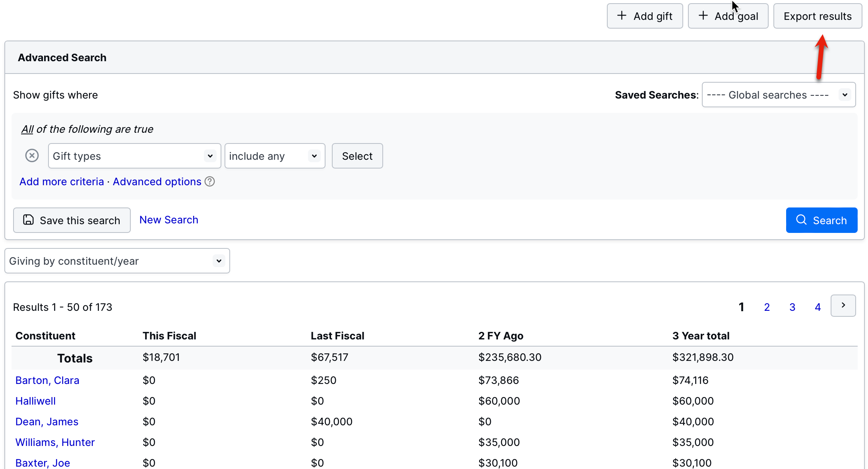Click the Add goal button
This screenshot has height=469, width=868.
728,16
